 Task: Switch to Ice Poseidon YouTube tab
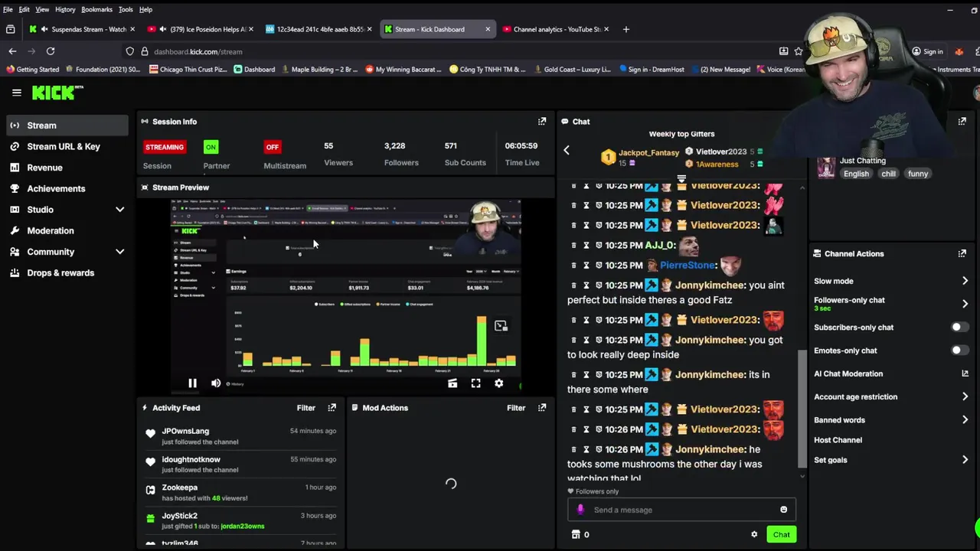click(x=201, y=29)
